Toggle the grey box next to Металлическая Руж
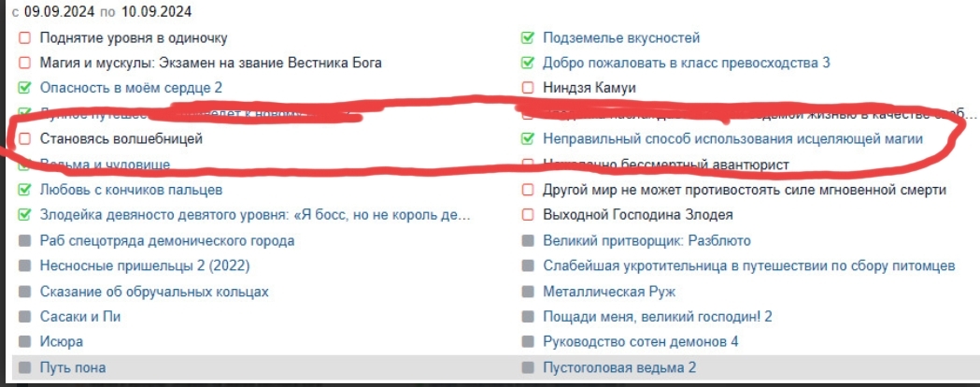 pyautogui.click(x=528, y=292)
